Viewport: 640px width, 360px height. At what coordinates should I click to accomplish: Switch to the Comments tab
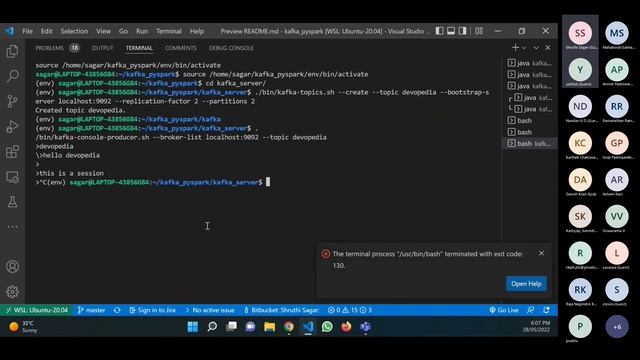pos(180,48)
